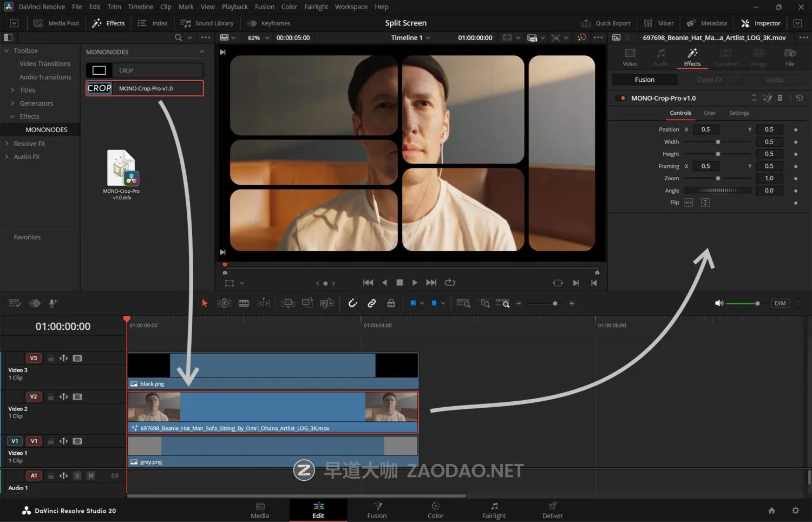The height and width of the screenshot is (522, 812).
Task: Click the Flip horizontal icon
Action: pos(689,203)
